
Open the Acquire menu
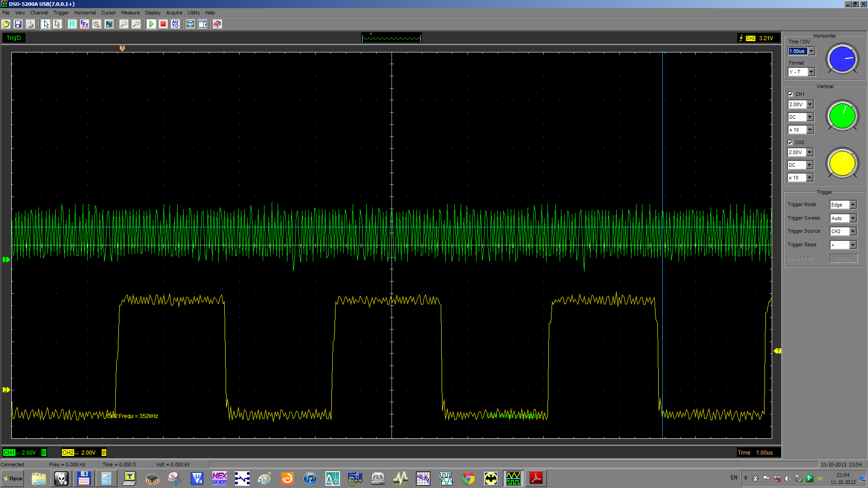(x=174, y=13)
